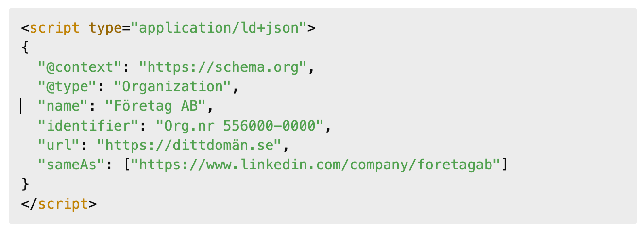The image size is (644, 231).
Task: Click the opening script tag name
Action: pos(54,28)
